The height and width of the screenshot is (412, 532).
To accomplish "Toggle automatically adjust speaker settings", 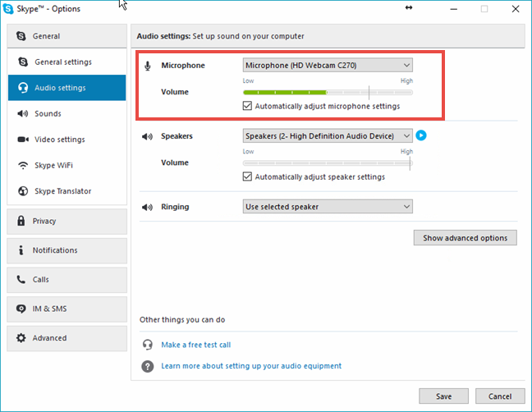I will coord(247,176).
